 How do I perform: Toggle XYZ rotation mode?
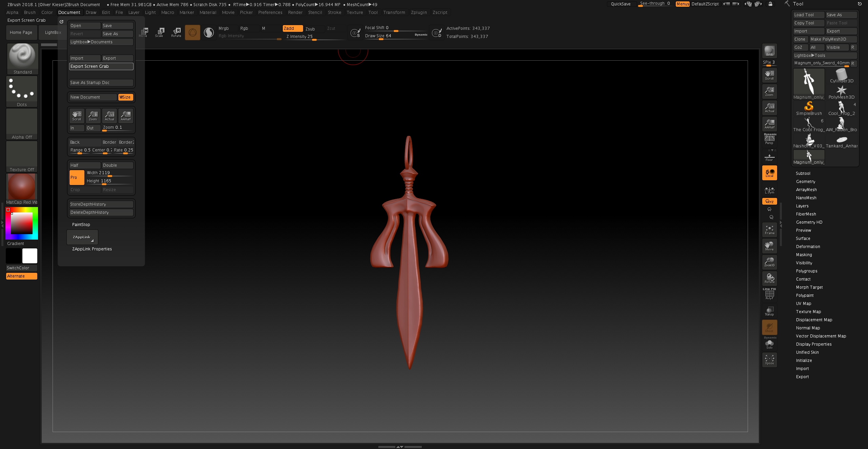pyautogui.click(x=769, y=201)
